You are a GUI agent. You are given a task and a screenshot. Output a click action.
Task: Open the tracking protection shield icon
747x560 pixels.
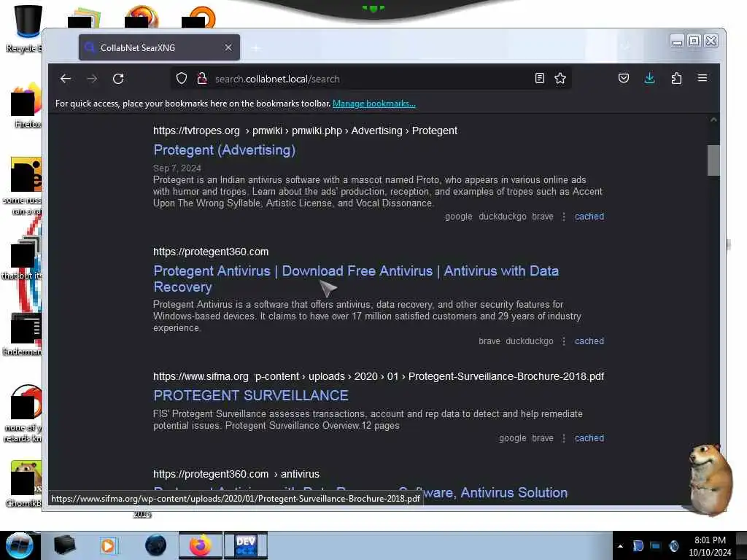[182, 78]
